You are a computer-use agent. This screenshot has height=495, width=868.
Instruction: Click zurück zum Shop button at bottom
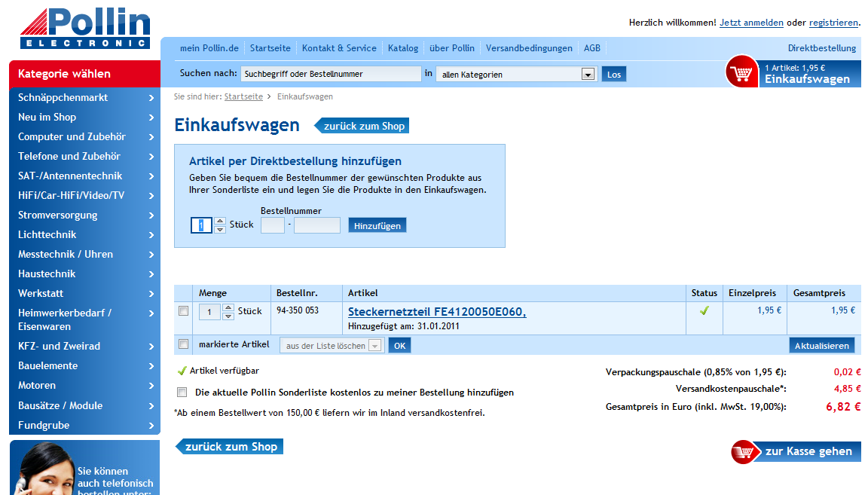tap(229, 446)
